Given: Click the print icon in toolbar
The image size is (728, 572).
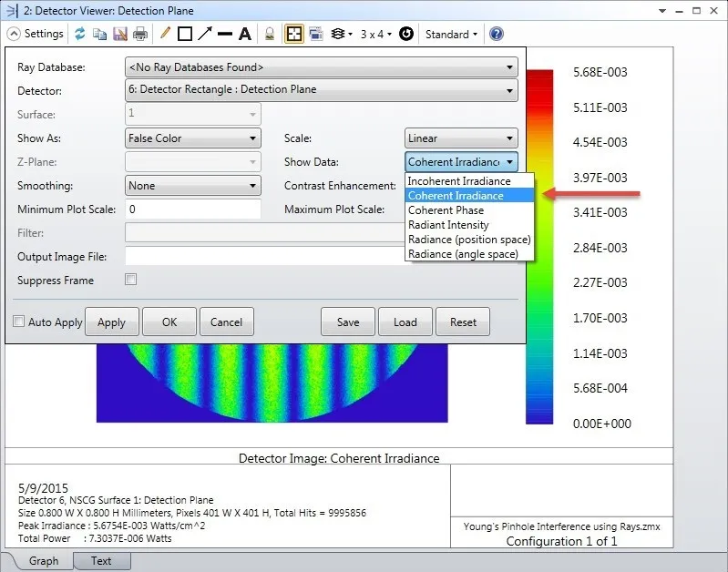Looking at the screenshot, I should click(140, 34).
